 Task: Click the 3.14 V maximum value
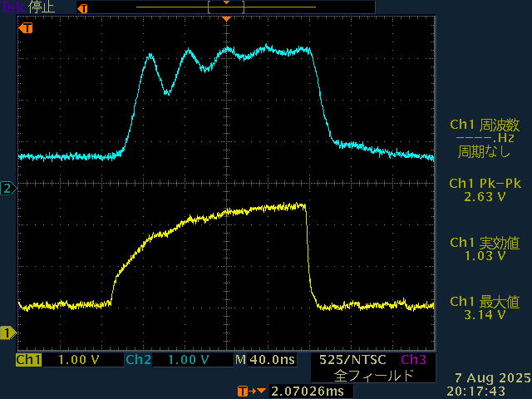485,315
